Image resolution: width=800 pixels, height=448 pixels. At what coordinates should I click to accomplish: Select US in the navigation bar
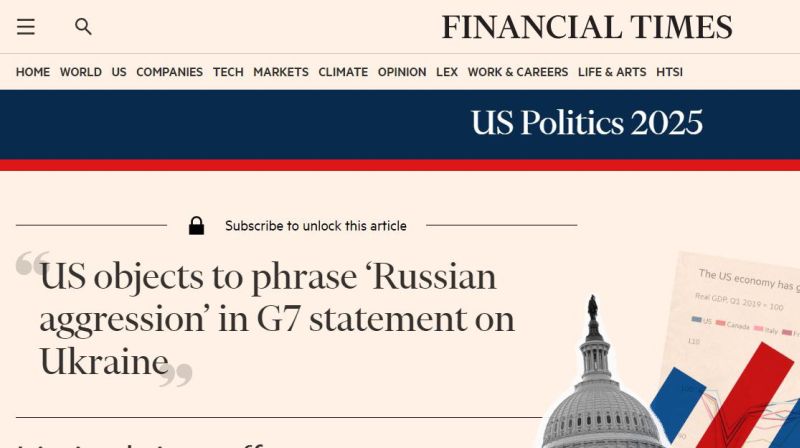(x=119, y=72)
